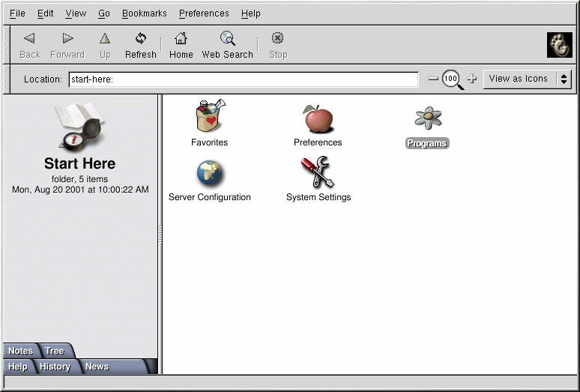Viewport: 580px width, 392px height.
Task: Open the Go menu
Action: click(104, 13)
